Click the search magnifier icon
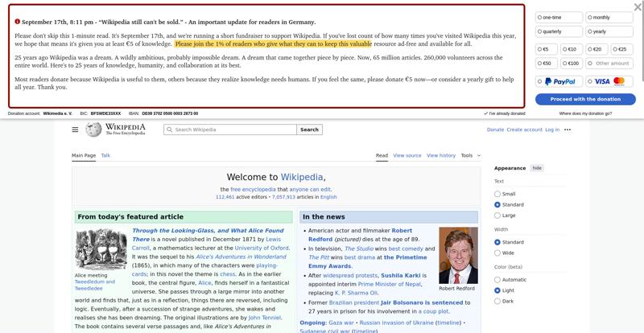The height and width of the screenshot is (333, 644). (x=169, y=129)
